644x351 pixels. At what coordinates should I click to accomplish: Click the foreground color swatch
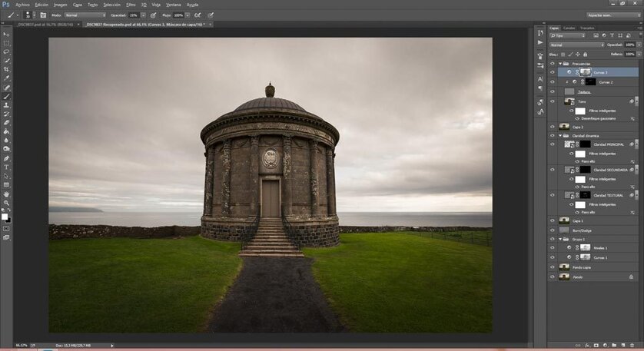point(5,216)
